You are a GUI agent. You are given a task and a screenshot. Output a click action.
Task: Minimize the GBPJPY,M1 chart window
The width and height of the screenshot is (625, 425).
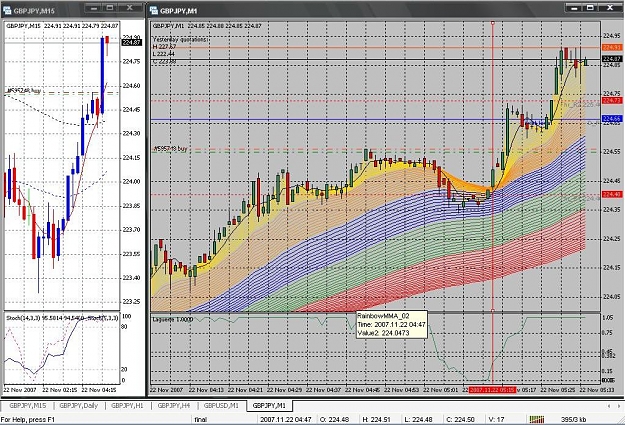574,8
